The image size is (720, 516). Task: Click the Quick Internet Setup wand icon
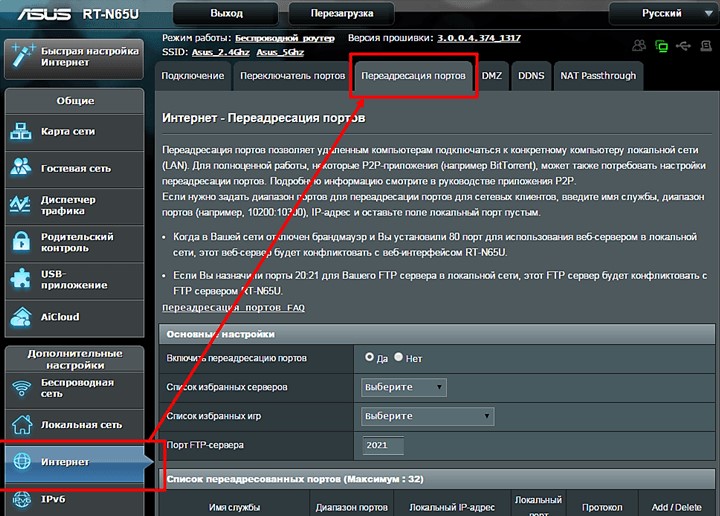[22, 56]
